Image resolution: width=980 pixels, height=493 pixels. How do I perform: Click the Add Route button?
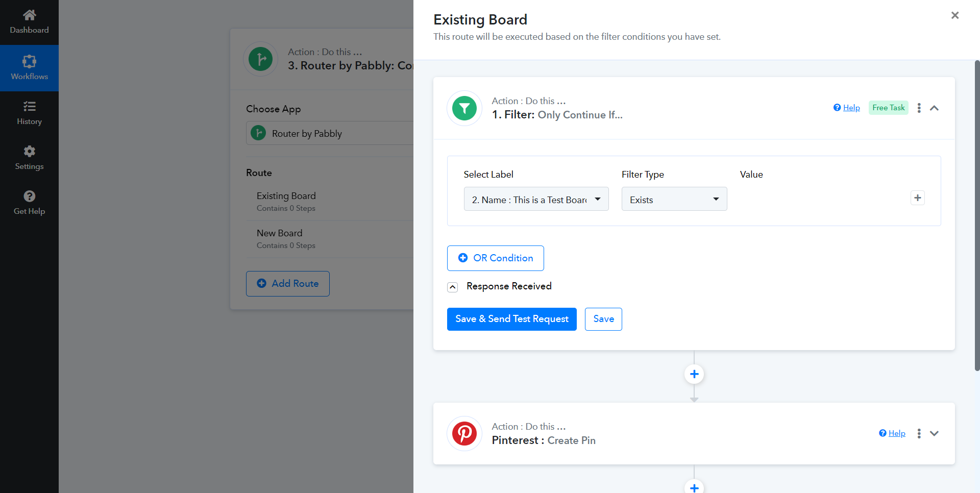[x=288, y=284]
